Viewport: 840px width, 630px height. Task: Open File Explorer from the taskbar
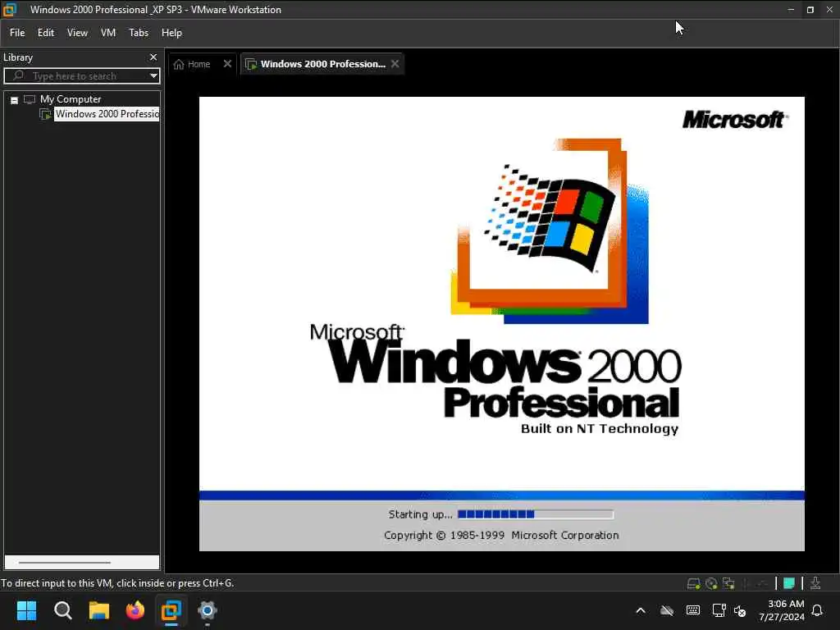pyautogui.click(x=99, y=610)
